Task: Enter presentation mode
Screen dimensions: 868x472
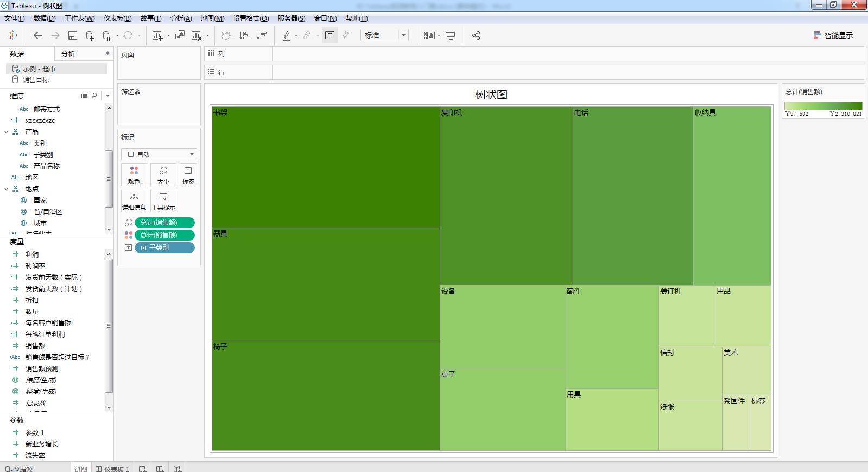Action: pyautogui.click(x=451, y=35)
